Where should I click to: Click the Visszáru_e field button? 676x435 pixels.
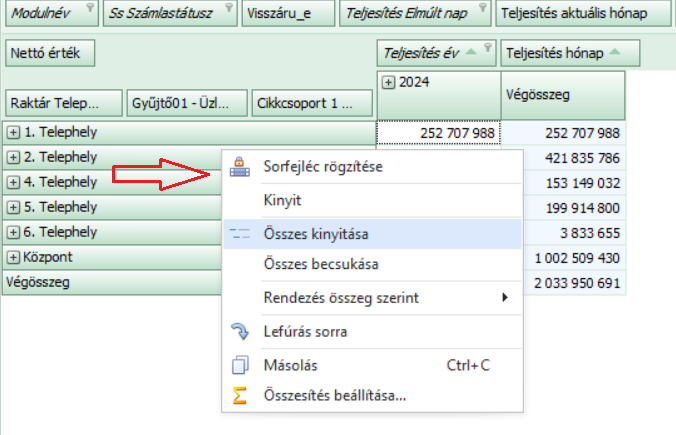286,14
